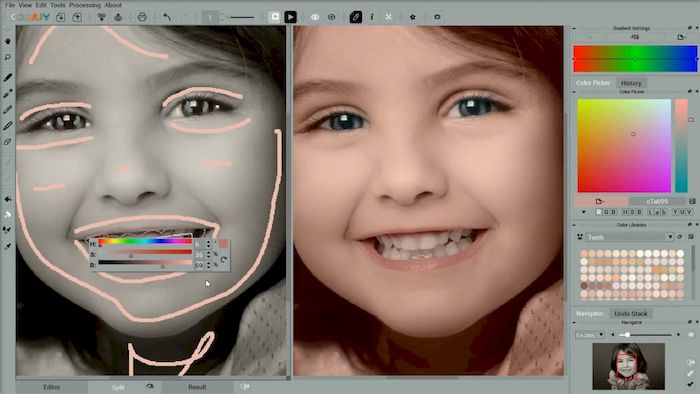700x394 pixels.
Task: Click the italic info icon
Action: click(x=371, y=17)
